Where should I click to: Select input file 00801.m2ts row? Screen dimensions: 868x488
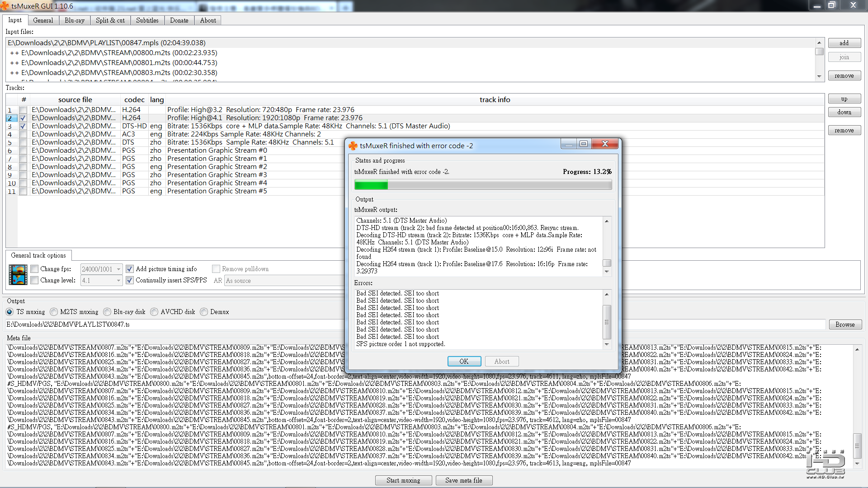(x=410, y=62)
